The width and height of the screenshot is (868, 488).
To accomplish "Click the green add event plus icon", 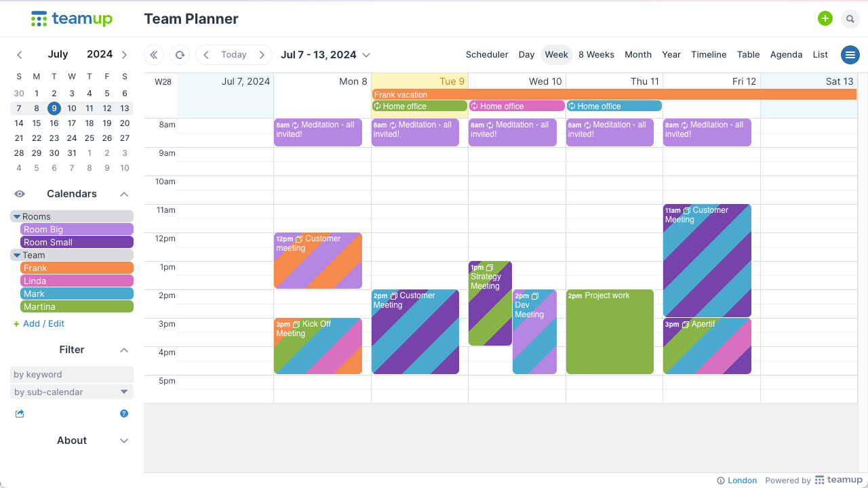I will [x=825, y=19].
